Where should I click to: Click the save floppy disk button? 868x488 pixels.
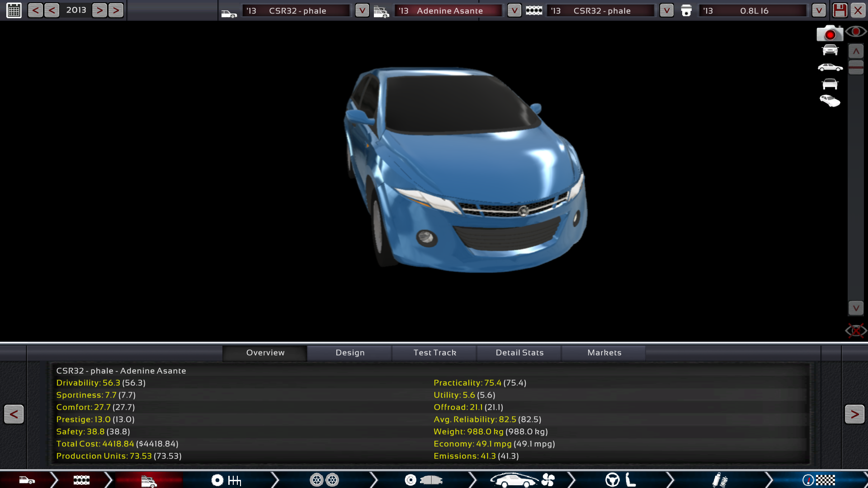tap(840, 10)
